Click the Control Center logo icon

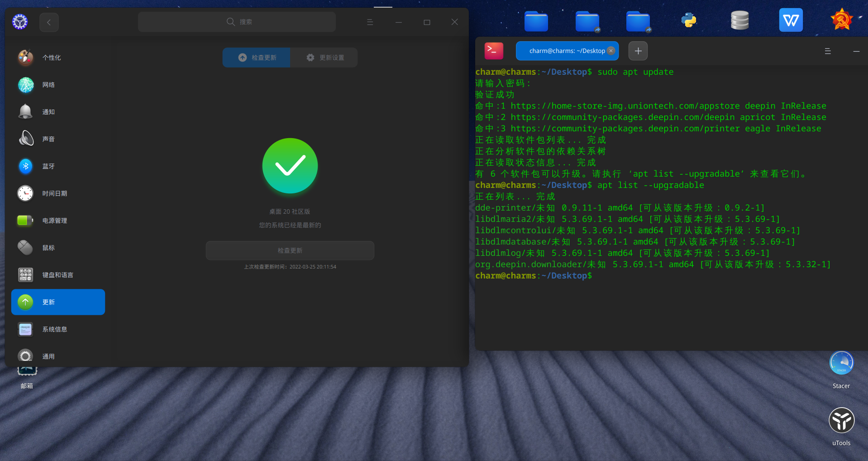(x=20, y=22)
